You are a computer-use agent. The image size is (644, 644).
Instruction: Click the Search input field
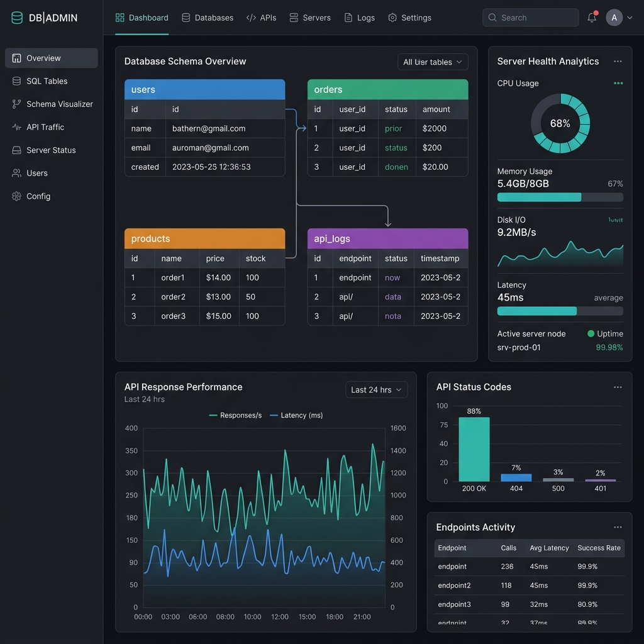(x=530, y=18)
